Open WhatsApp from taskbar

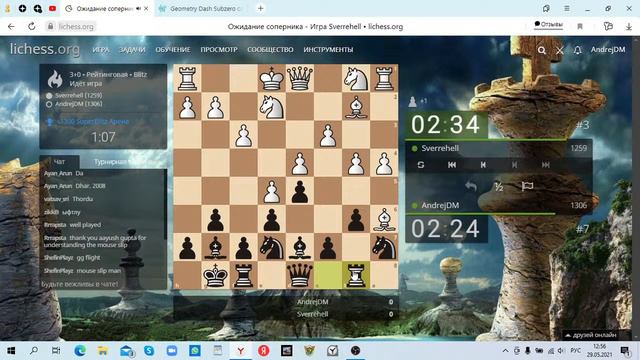(195, 351)
